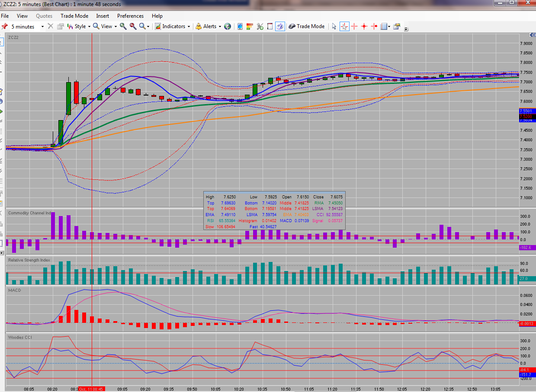Image resolution: width=536 pixels, height=392 pixels.
Task: Expand the zoom options dropdown arrow
Action: 148,26
